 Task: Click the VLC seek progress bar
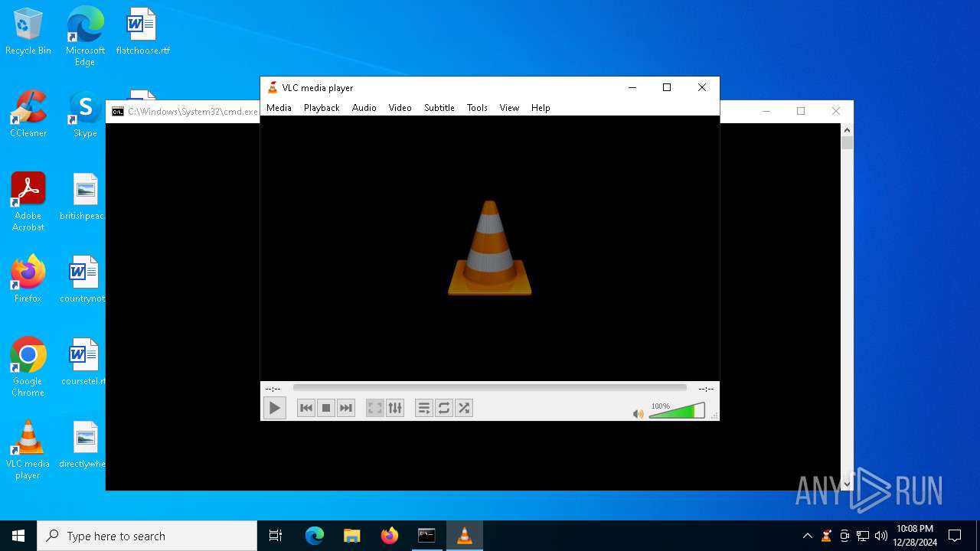(x=490, y=388)
